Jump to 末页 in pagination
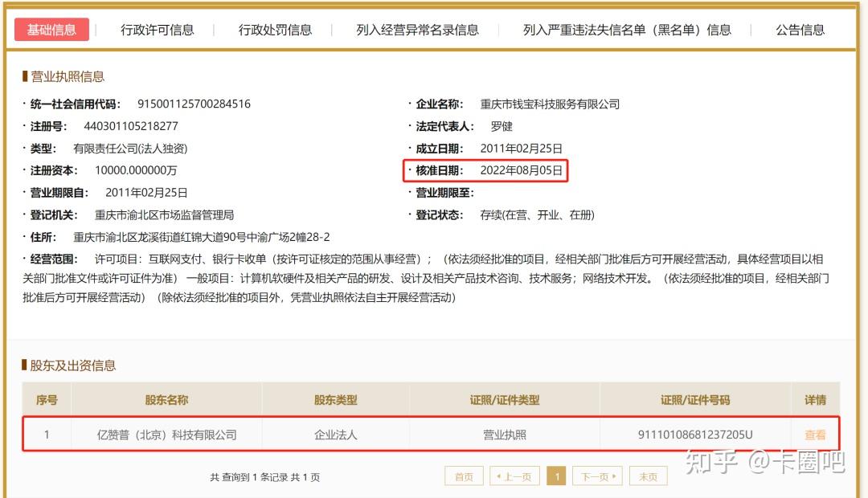This screenshot has width=868, height=498. (648, 476)
